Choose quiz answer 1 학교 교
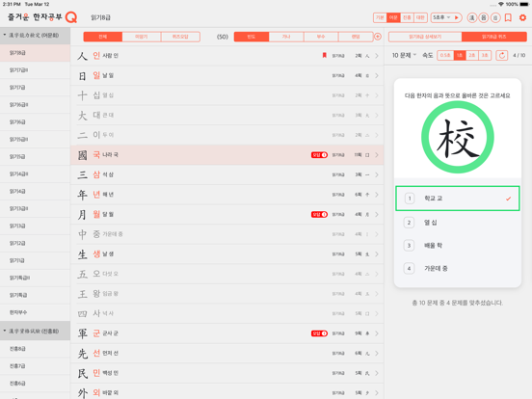Screen dimensions: 532x399 pyautogui.click(x=458, y=199)
